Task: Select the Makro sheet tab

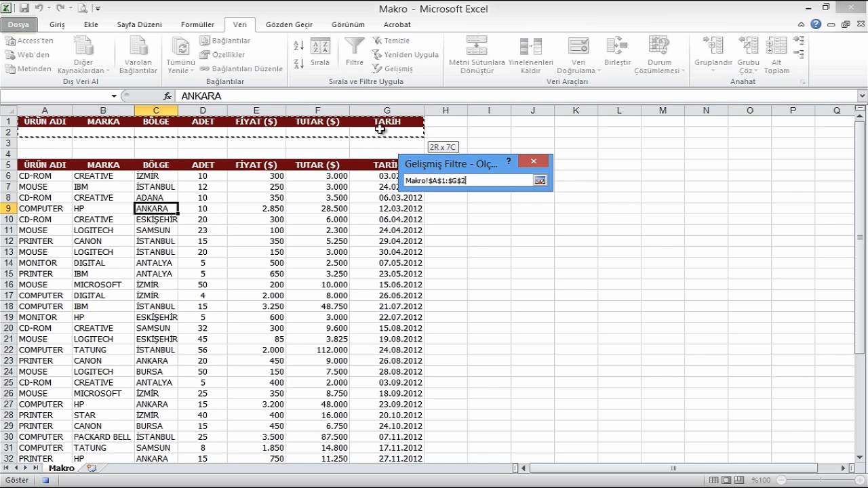Action: [x=62, y=468]
